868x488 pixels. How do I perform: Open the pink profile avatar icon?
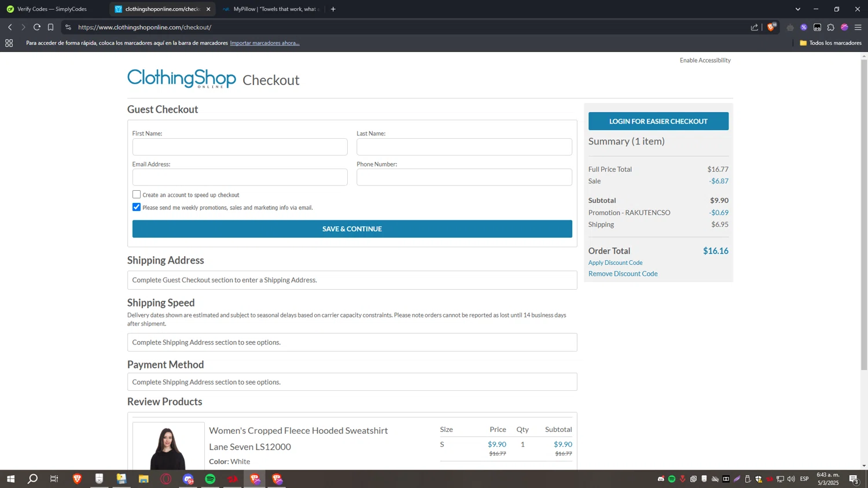(x=844, y=27)
